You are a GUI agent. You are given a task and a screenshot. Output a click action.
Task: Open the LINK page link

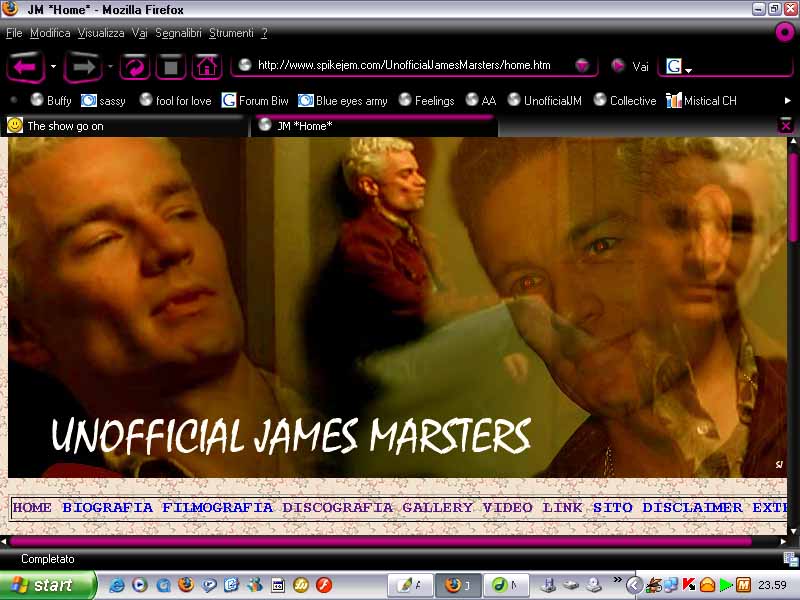[x=562, y=508]
